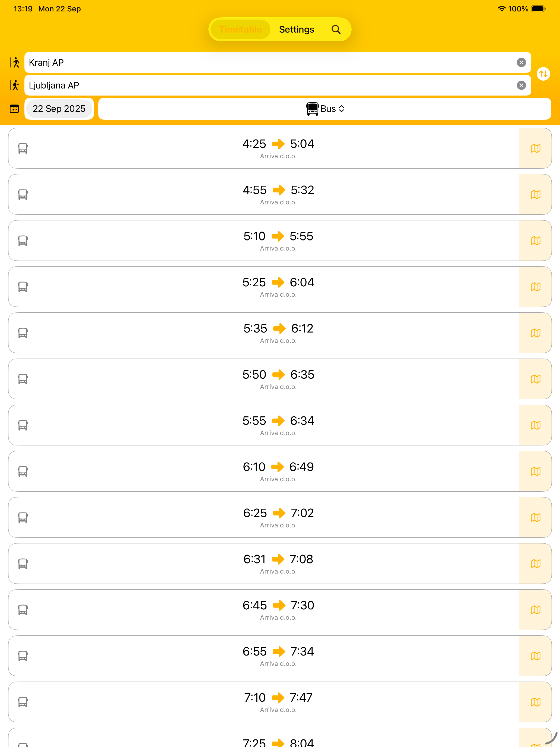The height and width of the screenshot is (747, 560).
Task: Select the Timetable tab
Action: [x=240, y=29]
